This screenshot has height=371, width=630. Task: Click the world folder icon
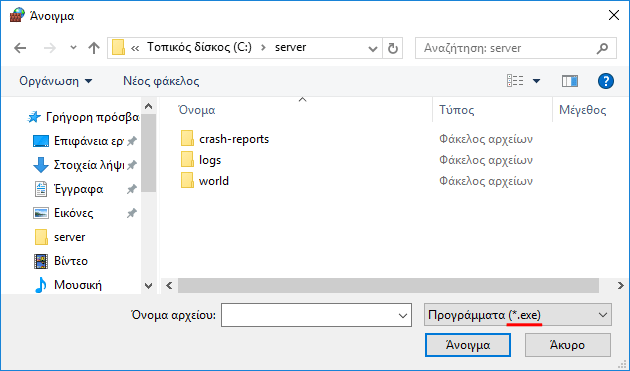187,180
